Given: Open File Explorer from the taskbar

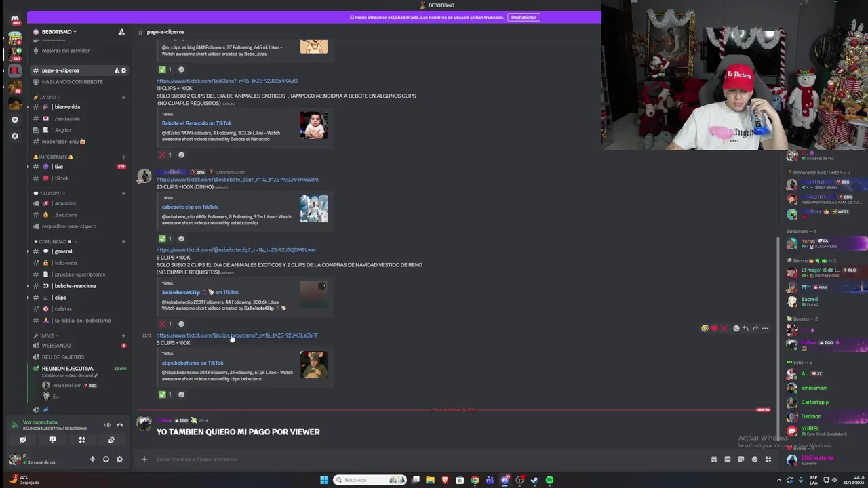Looking at the screenshot, I should (430, 481).
